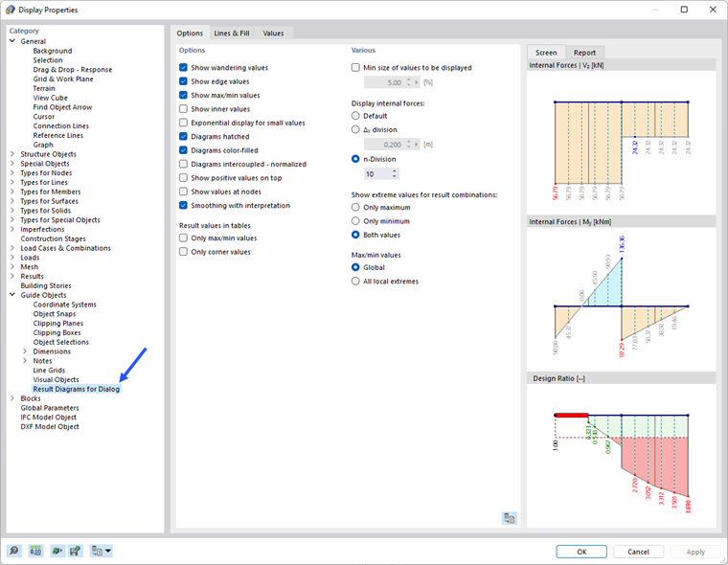728x565 pixels.
Task: Select n-Division radio button
Action: click(355, 159)
